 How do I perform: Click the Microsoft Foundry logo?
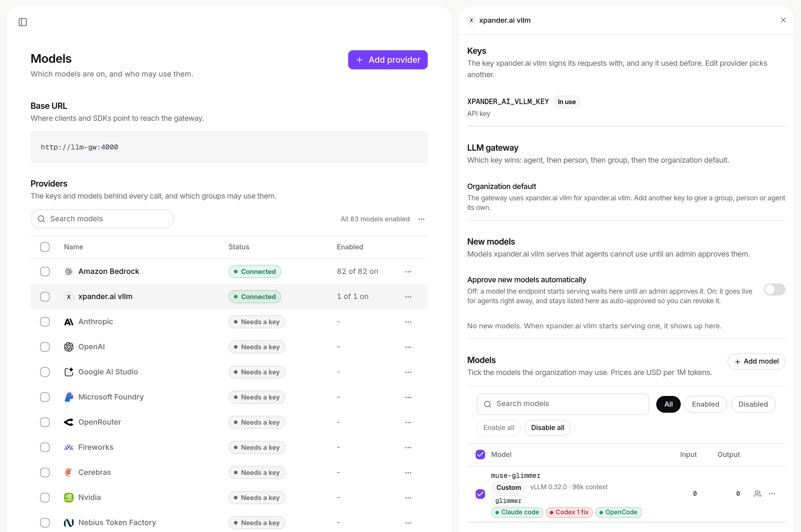pyautogui.click(x=68, y=397)
